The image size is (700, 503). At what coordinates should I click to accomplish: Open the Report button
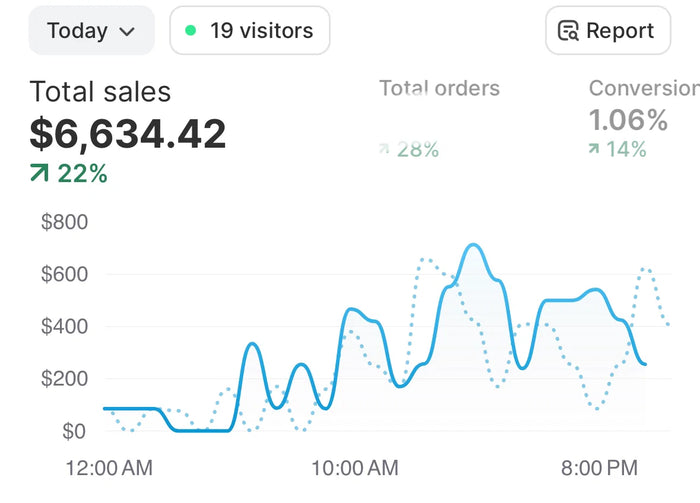point(608,30)
